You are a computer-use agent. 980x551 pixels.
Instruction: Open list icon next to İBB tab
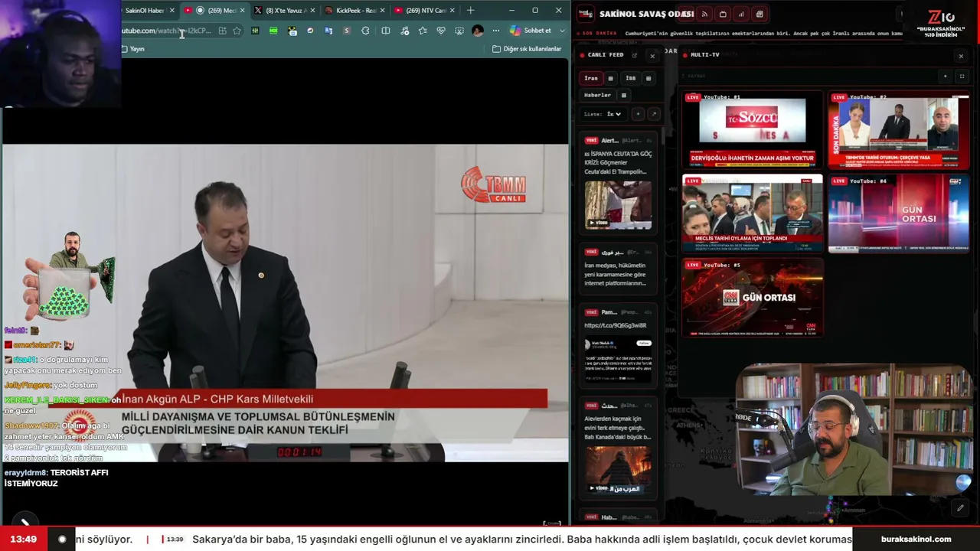pyautogui.click(x=648, y=78)
